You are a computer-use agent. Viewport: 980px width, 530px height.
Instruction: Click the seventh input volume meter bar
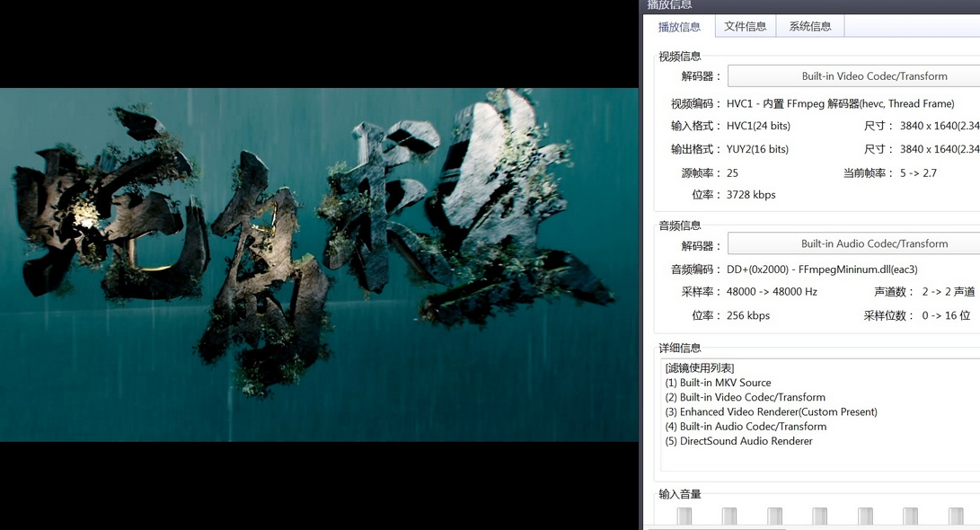click(x=956, y=517)
